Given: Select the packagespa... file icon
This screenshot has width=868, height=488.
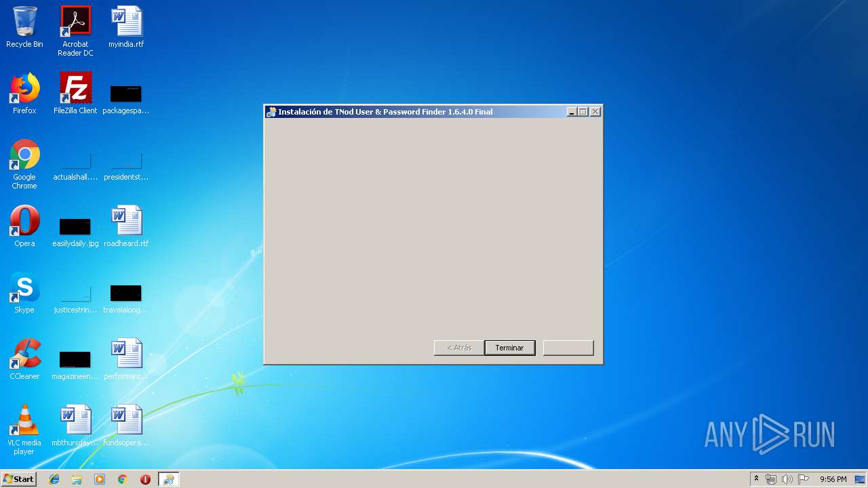Looking at the screenshot, I should pyautogui.click(x=126, y=98).
